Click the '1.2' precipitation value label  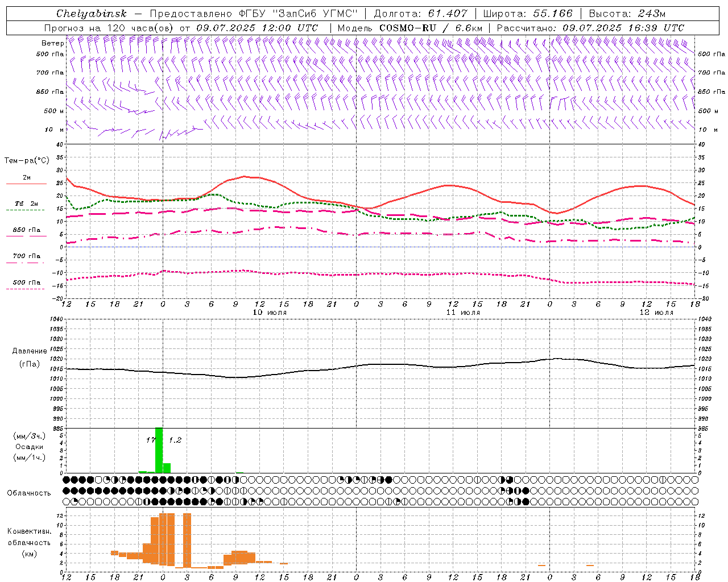pos(175,440)
